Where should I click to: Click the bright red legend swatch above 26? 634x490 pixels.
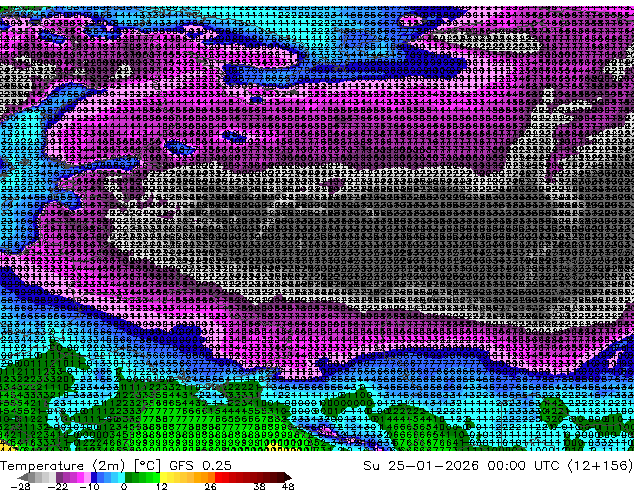click(x=218, y=477)
